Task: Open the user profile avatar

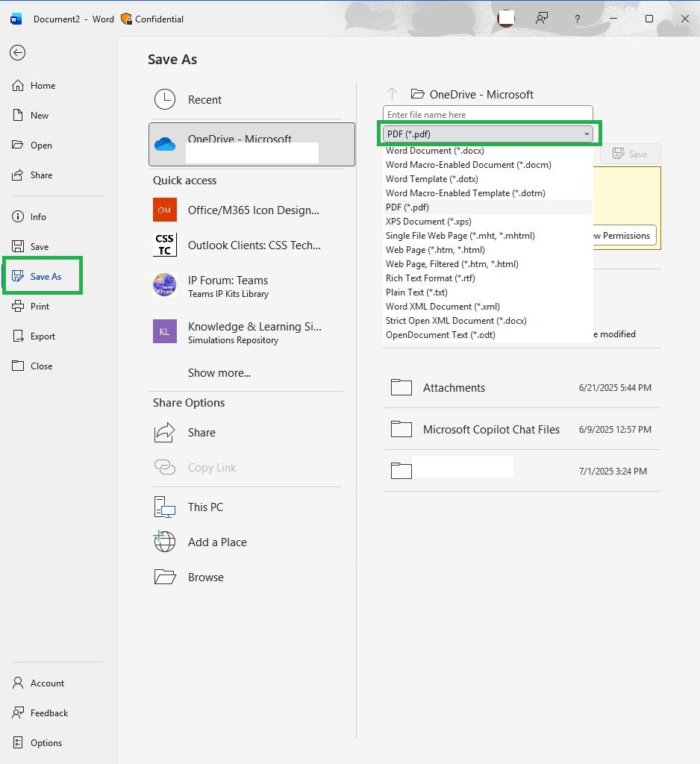Action: point(506,19)
